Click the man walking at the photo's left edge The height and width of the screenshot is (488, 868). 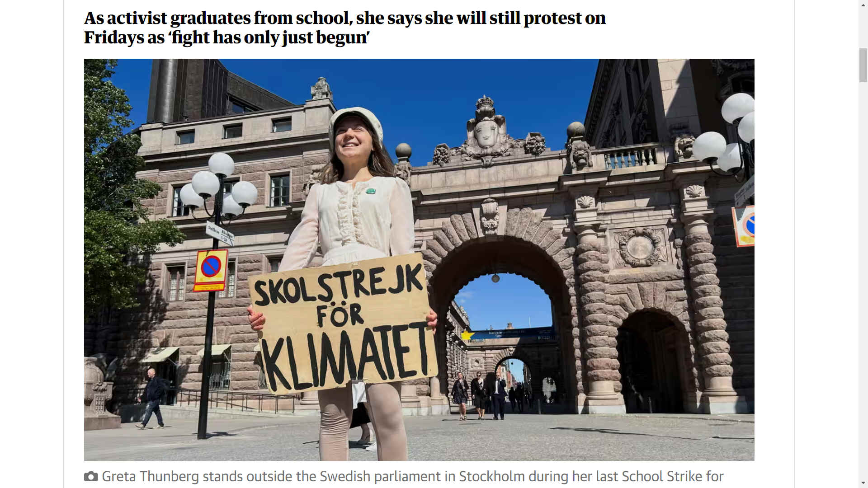(x=151, y=398)
